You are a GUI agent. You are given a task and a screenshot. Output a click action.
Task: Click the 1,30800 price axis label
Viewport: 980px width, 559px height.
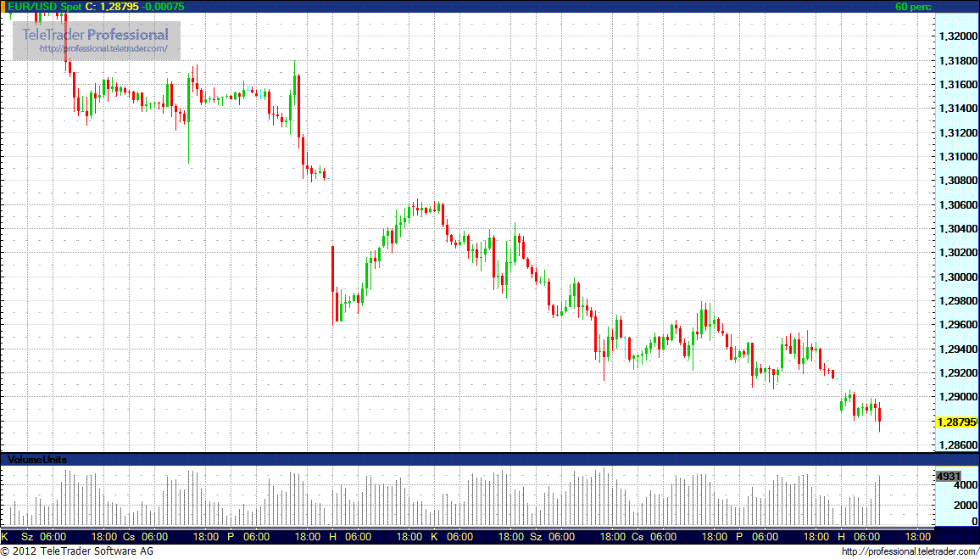(x=957, y=182)
